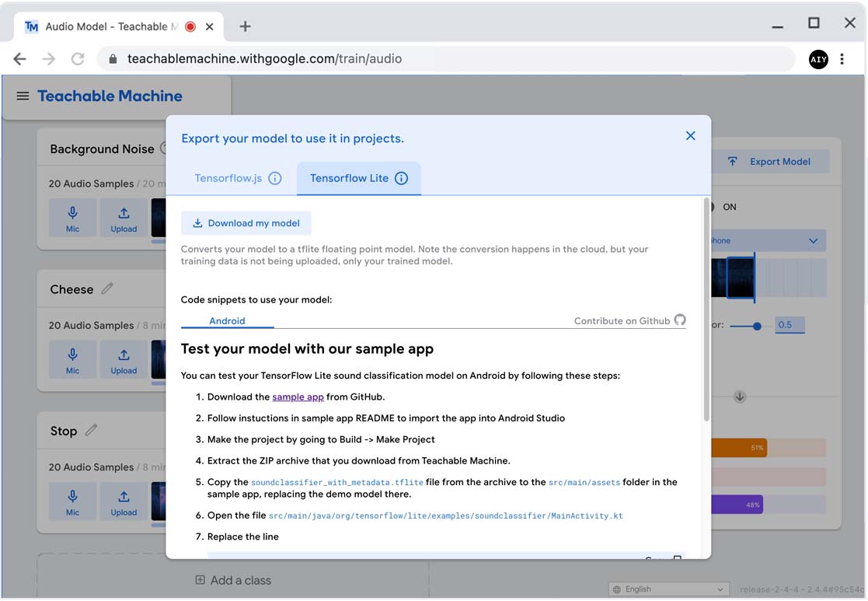868x601 pixels.
Task: Click the Code snippets to use your model label
Action: (256, 299)
